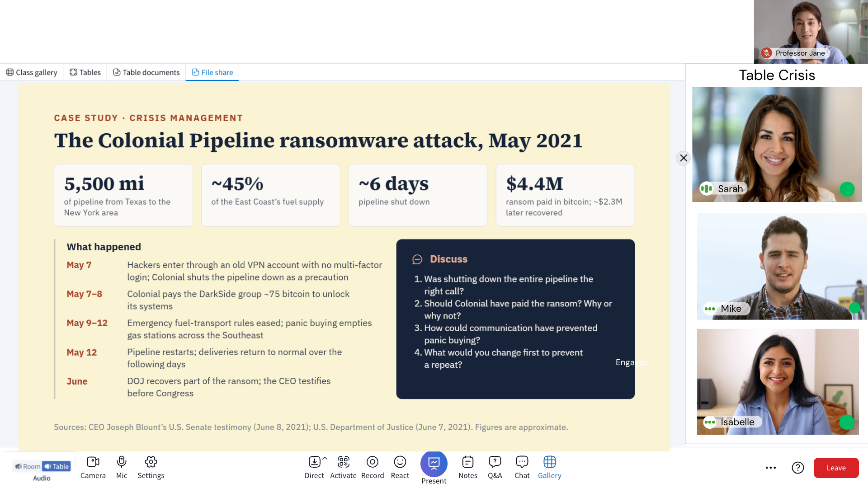Click Professor Jane's video thumbnail
The width and height of the screenshot is (868, 488).
click(811, 32)
